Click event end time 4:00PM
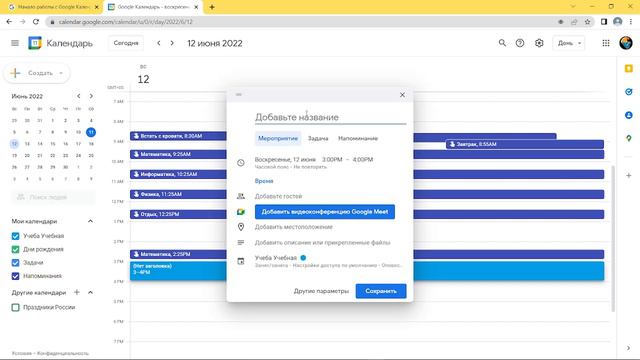 click(x=362, y=160)
